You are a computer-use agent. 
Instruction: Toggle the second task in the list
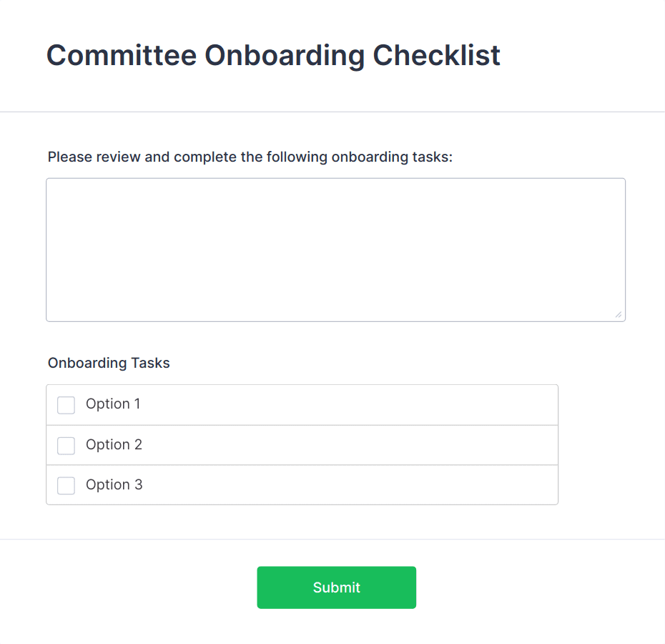tap(66, 445)
